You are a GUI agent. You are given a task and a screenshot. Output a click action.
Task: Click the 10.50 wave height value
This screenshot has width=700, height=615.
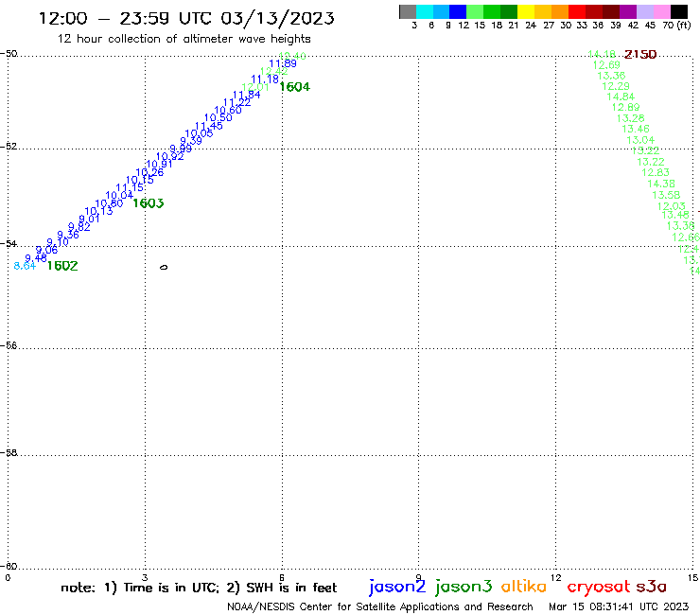click(219, 118)
